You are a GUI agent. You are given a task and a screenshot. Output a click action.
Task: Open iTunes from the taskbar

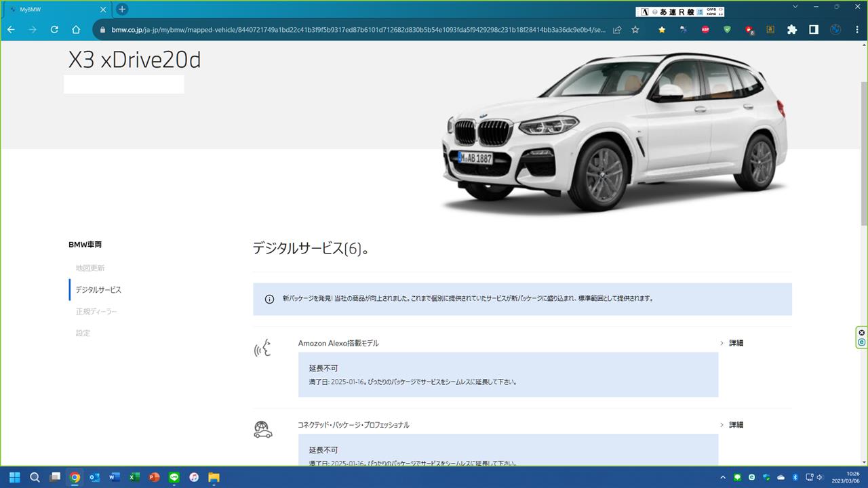(194, 477)
